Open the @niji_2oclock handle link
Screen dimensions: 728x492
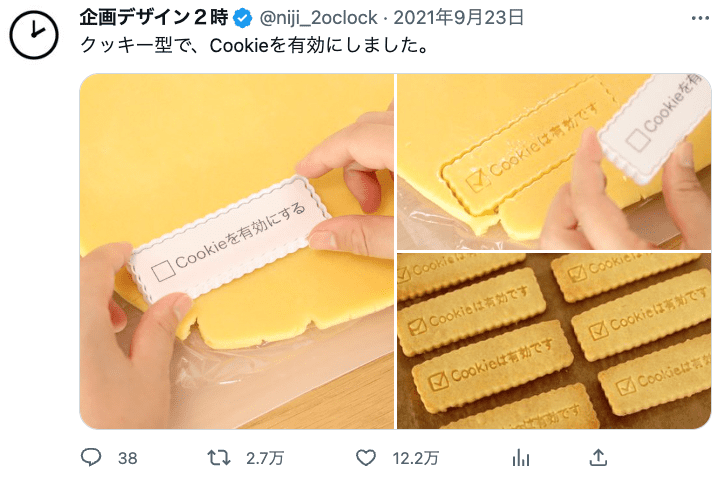(318, 18)
